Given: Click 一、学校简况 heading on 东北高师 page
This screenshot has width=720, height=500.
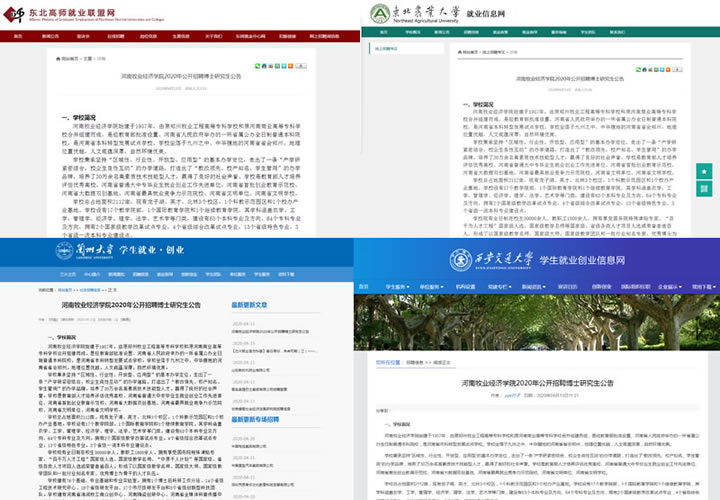Looking at the screenshot, I should pos(79,118).
